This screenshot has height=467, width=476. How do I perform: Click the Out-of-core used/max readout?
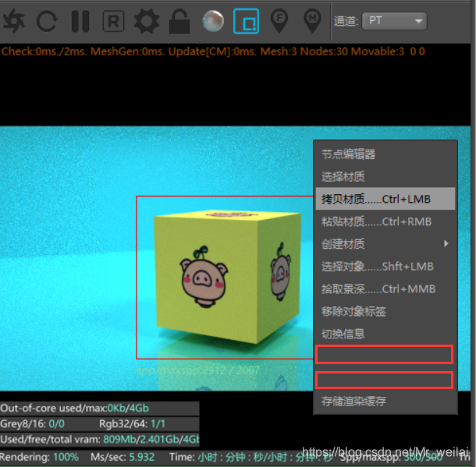point(75,409)
